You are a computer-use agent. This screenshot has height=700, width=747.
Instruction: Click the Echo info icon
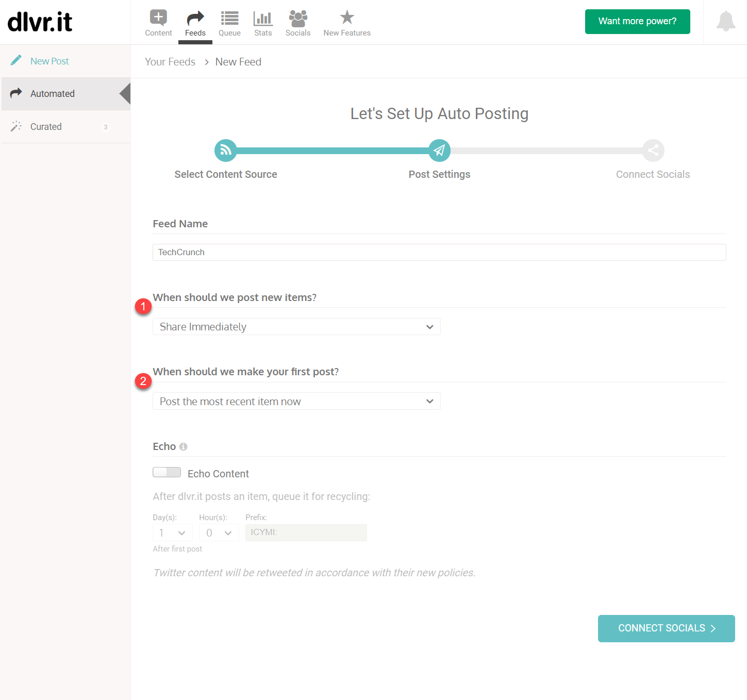click(x=183, y=447)
